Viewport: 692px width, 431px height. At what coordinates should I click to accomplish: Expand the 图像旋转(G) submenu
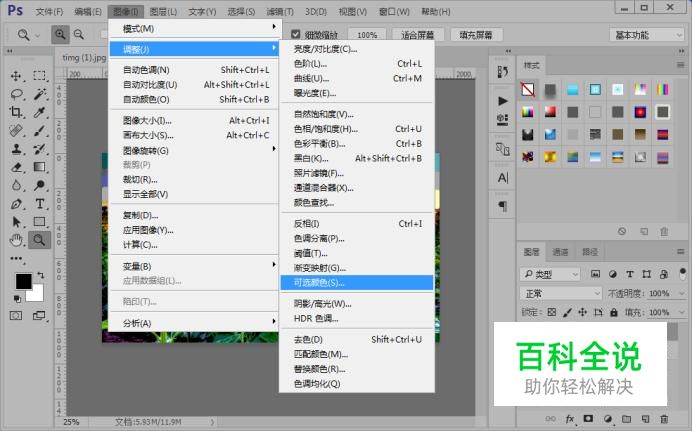(193, 150)
